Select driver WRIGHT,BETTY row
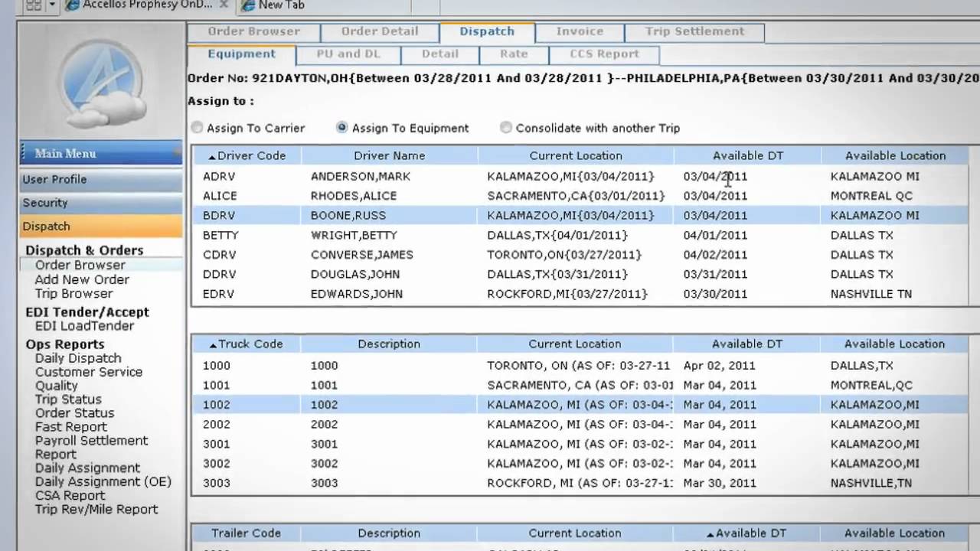 (x=580, y=236)
